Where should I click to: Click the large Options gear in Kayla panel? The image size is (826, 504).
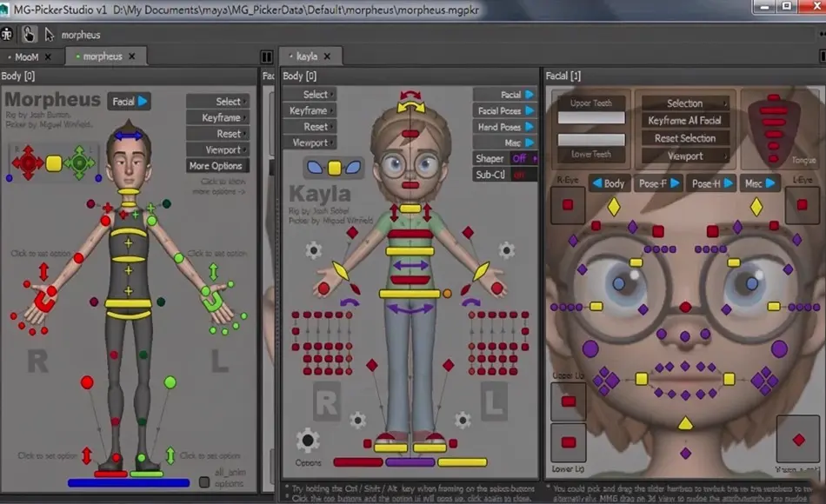[308, 441]
